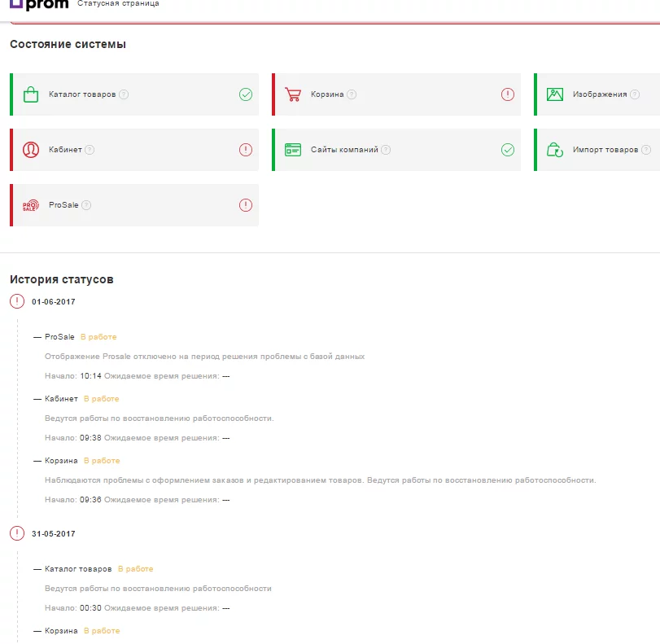Click ProSale entry title under 01-06-2017
Image resolution: width=660 pixels, height=644 pixels.
pyautogui.click(x=59, y=337)
